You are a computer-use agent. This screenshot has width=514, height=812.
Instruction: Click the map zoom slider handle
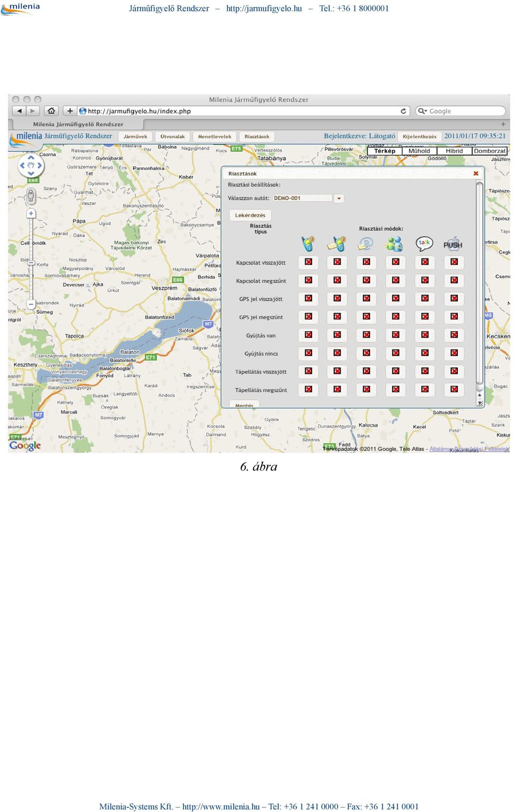[31, 263]
